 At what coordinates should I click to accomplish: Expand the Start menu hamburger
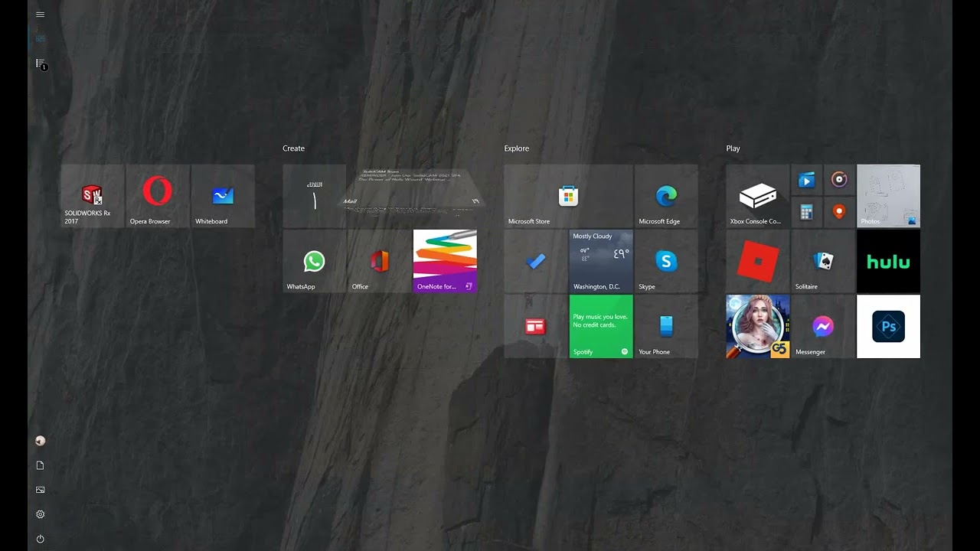(x=40, y=14)
